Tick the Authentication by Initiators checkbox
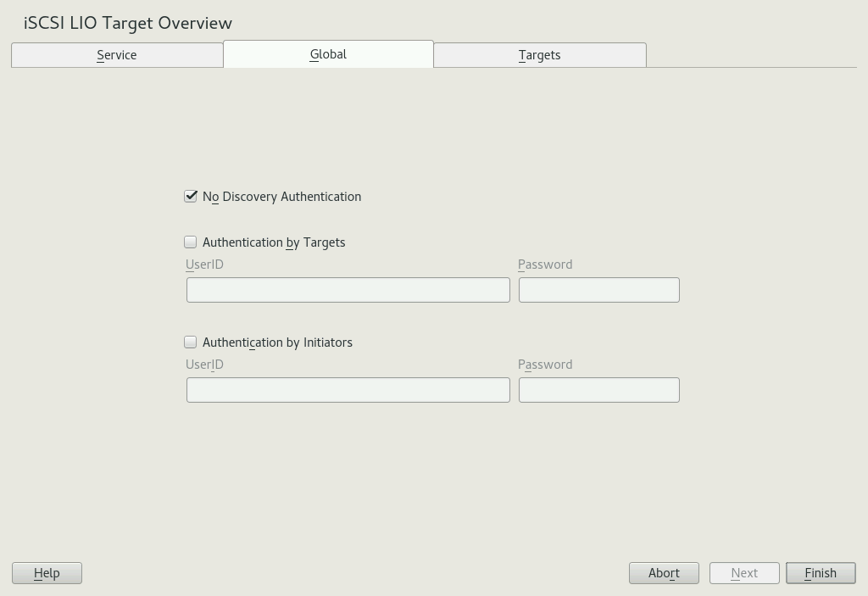The image size is (868, 596). 191,343
